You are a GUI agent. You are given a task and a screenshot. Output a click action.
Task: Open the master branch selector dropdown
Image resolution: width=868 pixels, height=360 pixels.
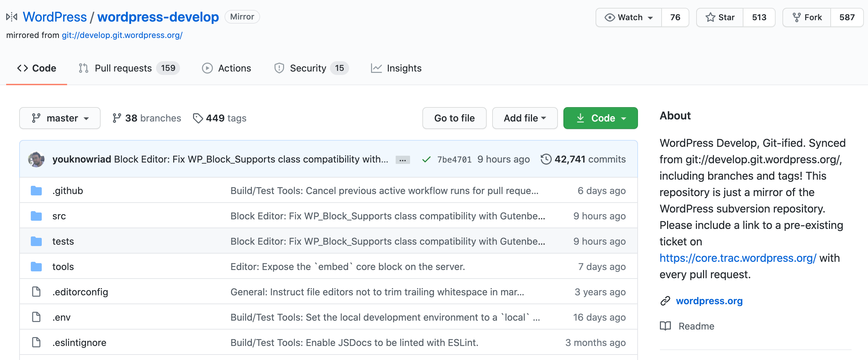(x=60, y=118)
